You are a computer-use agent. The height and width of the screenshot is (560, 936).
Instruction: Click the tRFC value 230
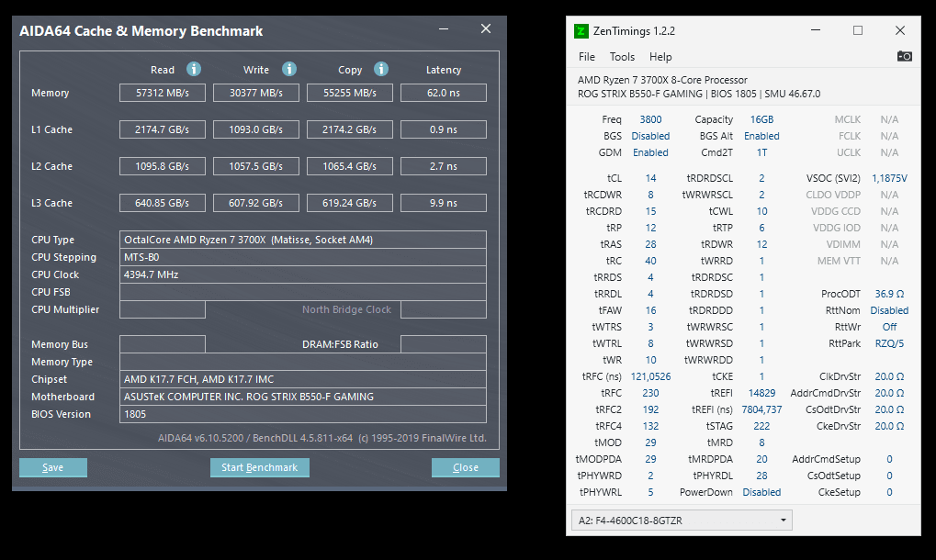[650, 393]
